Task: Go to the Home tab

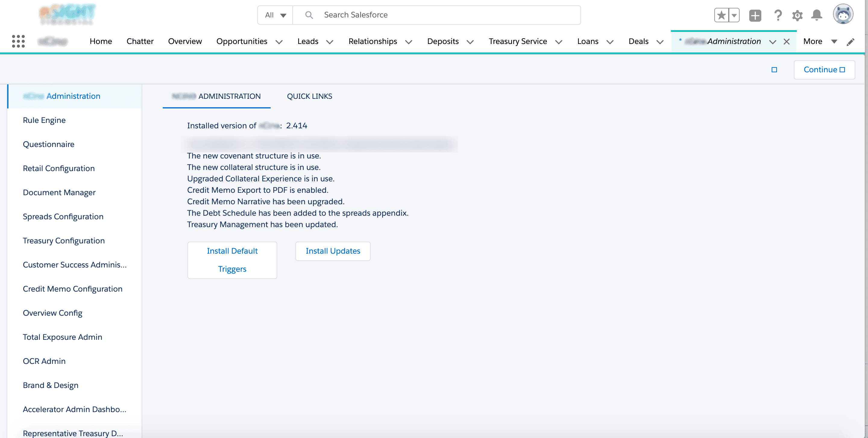Action: pos(101,41)
